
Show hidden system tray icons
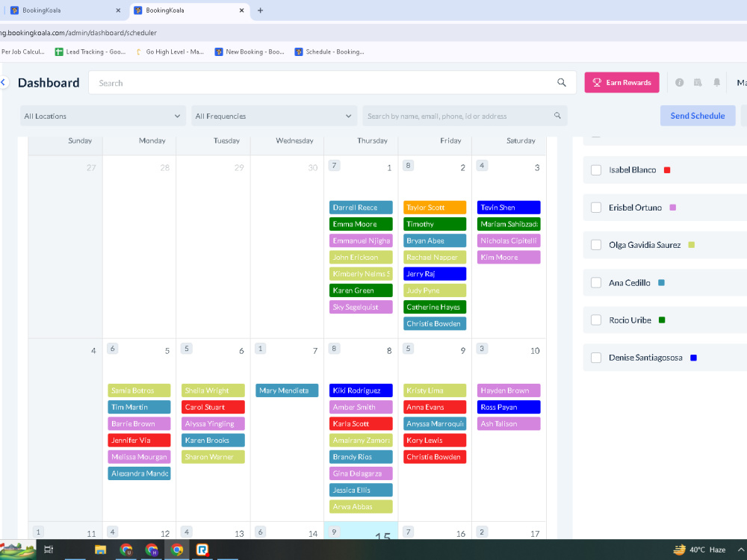(741, 550)
